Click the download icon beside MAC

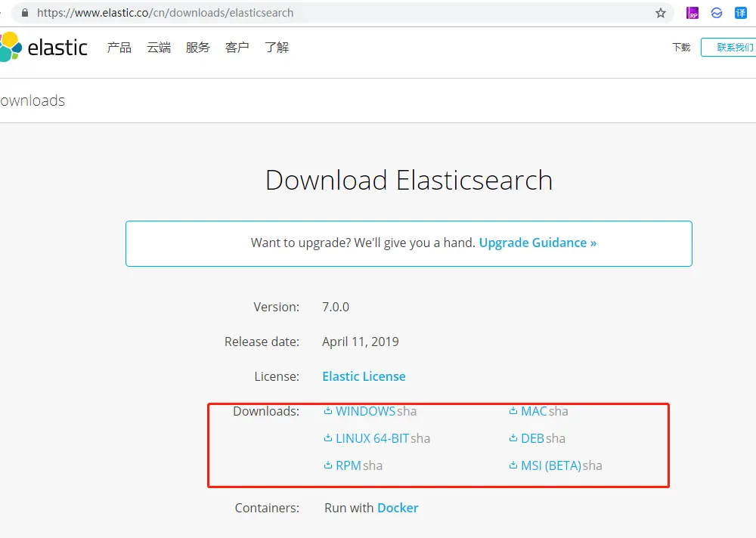click(x=513, y=411)
